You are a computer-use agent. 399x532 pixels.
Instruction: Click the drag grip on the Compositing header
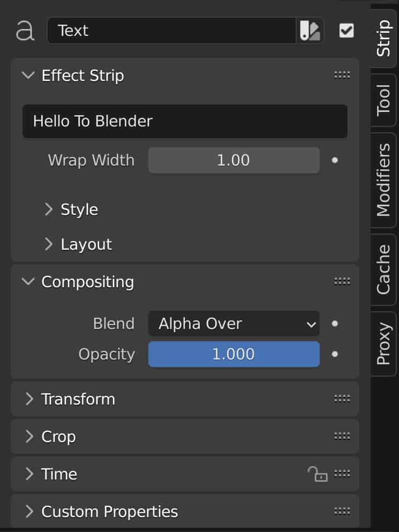pos(343,281)
